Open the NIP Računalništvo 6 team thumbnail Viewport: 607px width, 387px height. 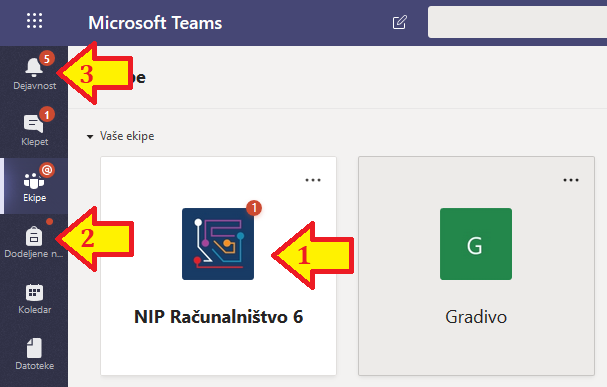(x=218, y=244)
